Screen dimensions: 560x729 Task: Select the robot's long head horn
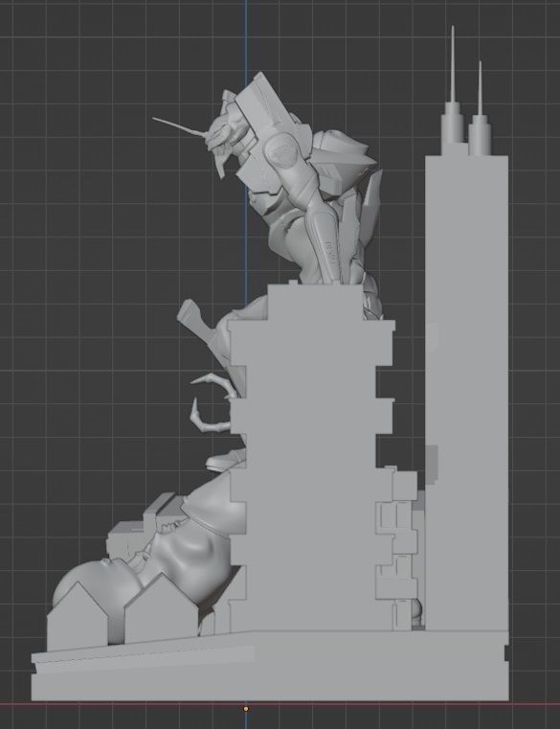(180, 126)
